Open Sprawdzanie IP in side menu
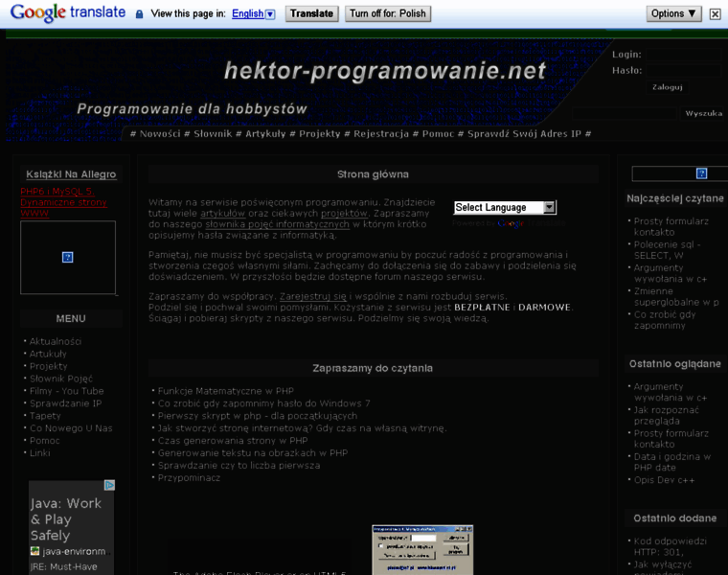 click(x=65, y=403)
